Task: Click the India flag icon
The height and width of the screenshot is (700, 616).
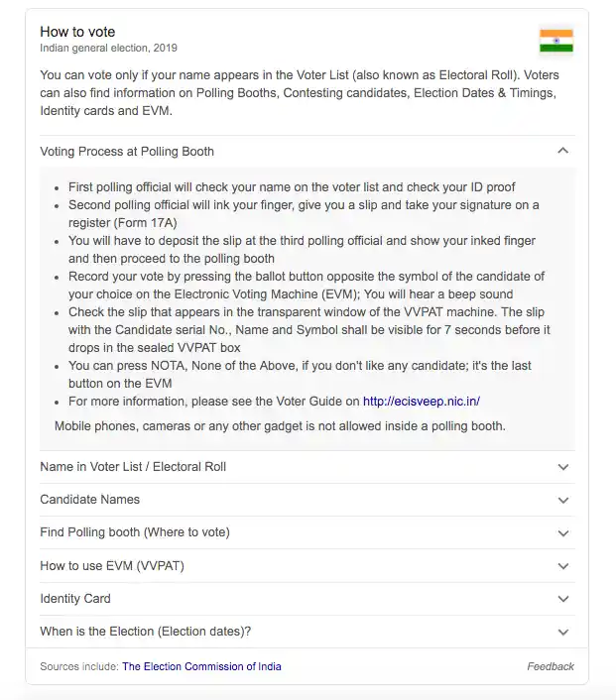Action: tap(556, 41)
